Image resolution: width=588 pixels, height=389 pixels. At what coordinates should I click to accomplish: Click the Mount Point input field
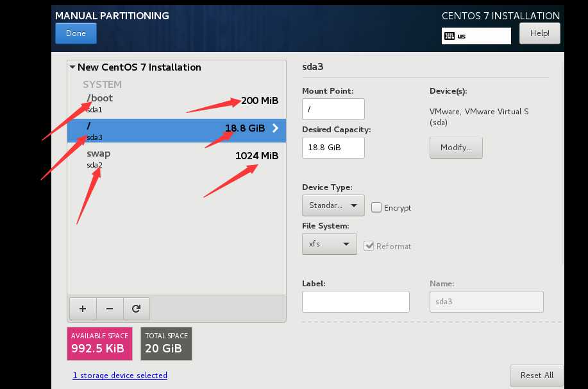coord(333,109)
